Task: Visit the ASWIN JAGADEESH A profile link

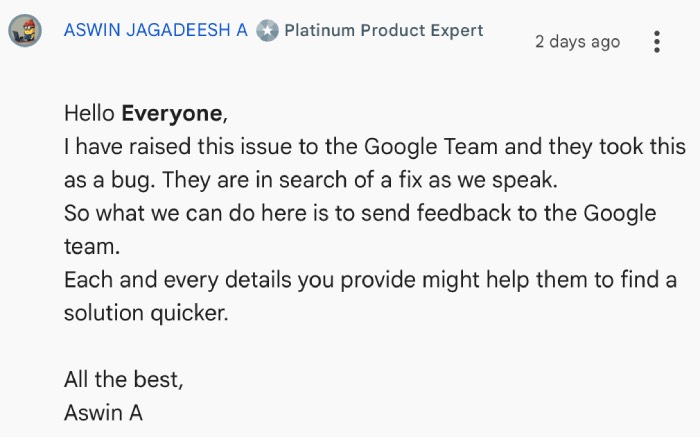Action: 155,30
